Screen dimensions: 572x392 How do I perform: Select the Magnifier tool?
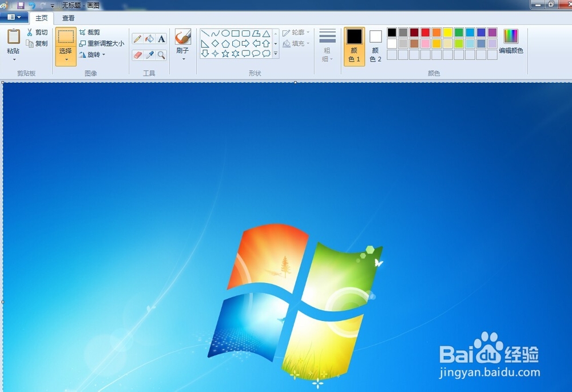pos(161,55)
